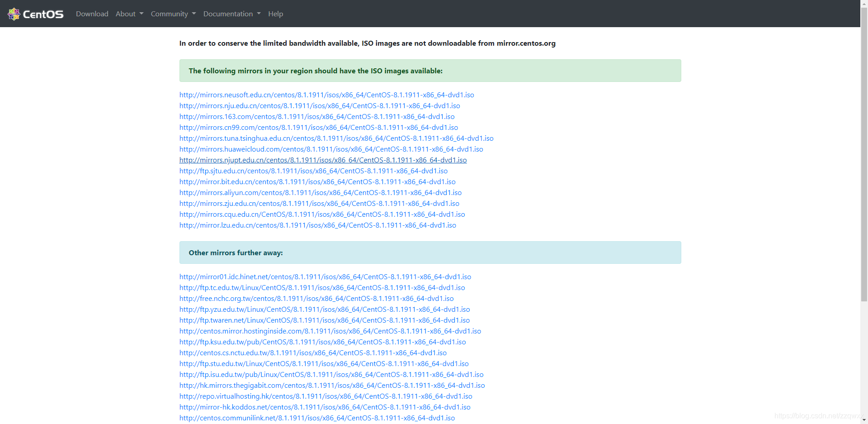Screen dimensions: 868x424
Task: Open the mirror01.idc.hinet.net ISO link
Action: 325,277
